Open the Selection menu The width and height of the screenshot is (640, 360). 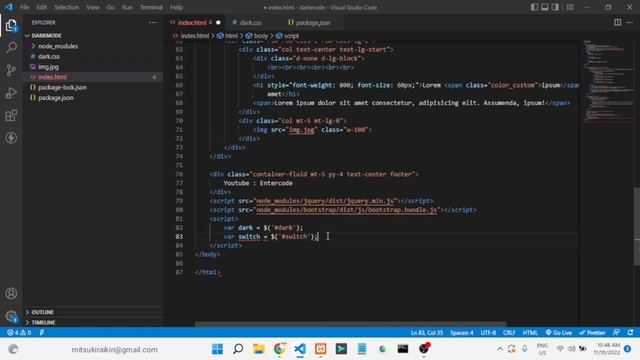pos(67,7)
